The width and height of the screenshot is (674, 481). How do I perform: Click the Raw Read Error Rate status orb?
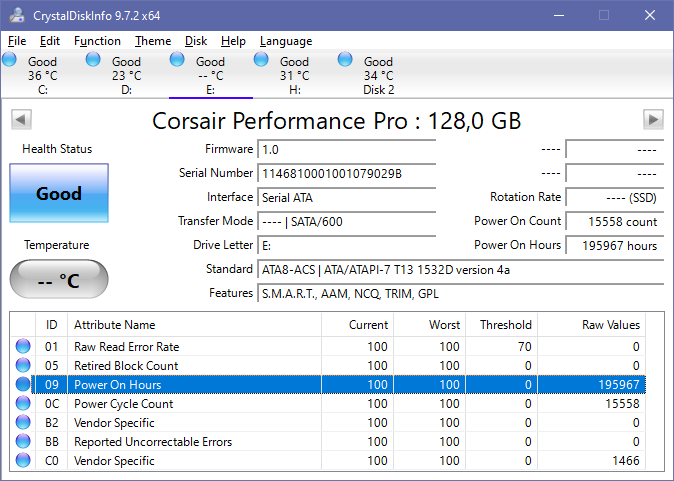coord(23,347)
